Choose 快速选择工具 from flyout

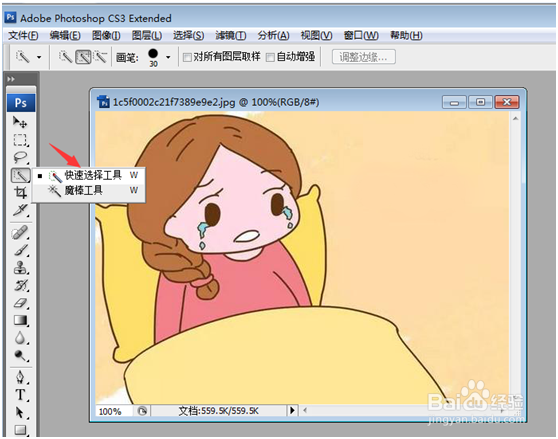89,175
